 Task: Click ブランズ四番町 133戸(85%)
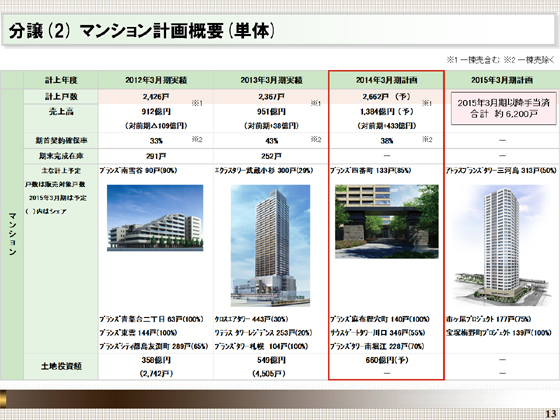370,171
